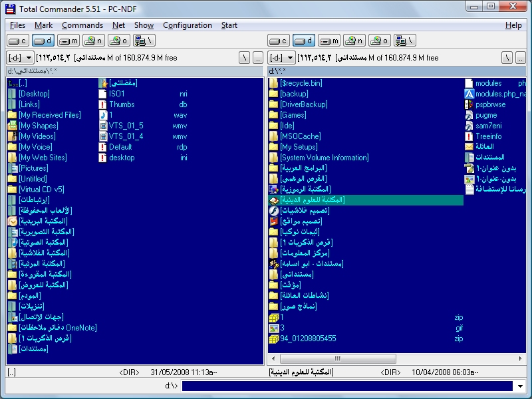Select VTS_01_5 wmv video file icon

pyautogui.click(x=103, y=126)
